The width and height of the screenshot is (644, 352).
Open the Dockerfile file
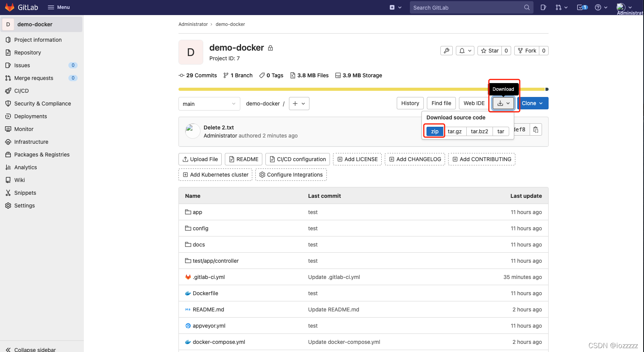coord(206,293)
